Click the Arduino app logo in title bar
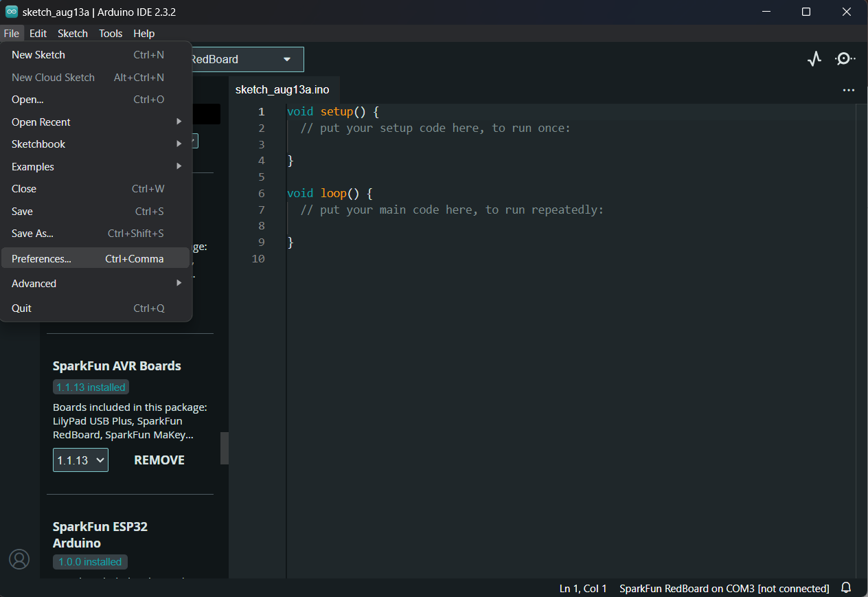Viewport: 868px width, 597px height. click(12, 12)
